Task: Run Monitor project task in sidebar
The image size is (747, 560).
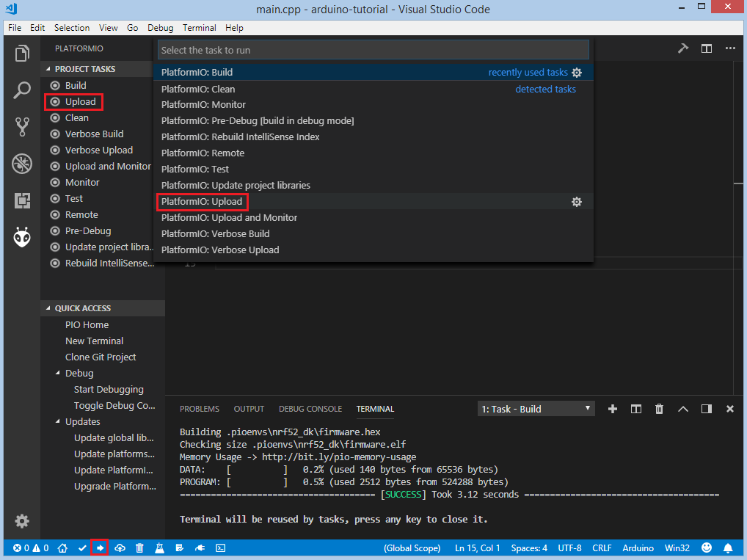Action: 82,183
